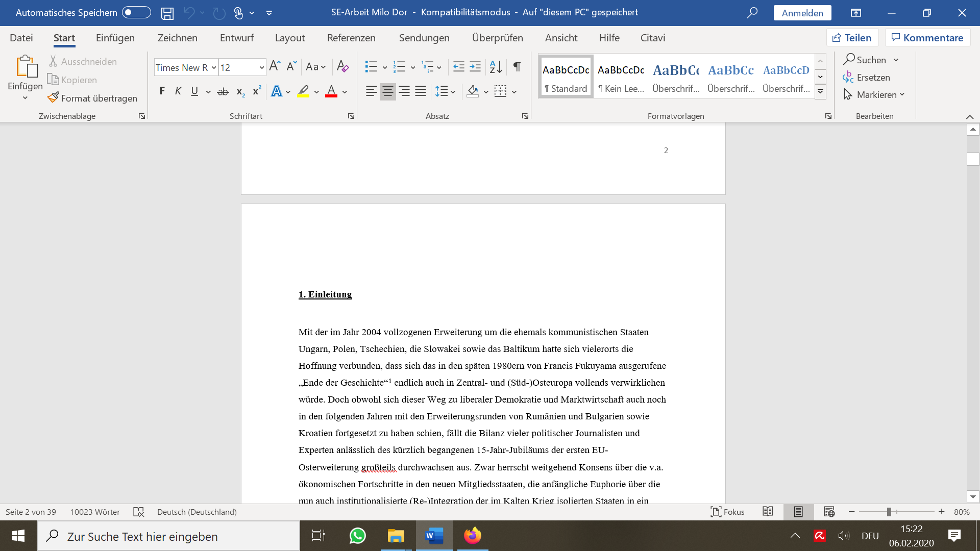Image resolution: width=980 pixels, height=551 pixels.
Task: Click the Windows taskbar search field
Action: (168, 536)
